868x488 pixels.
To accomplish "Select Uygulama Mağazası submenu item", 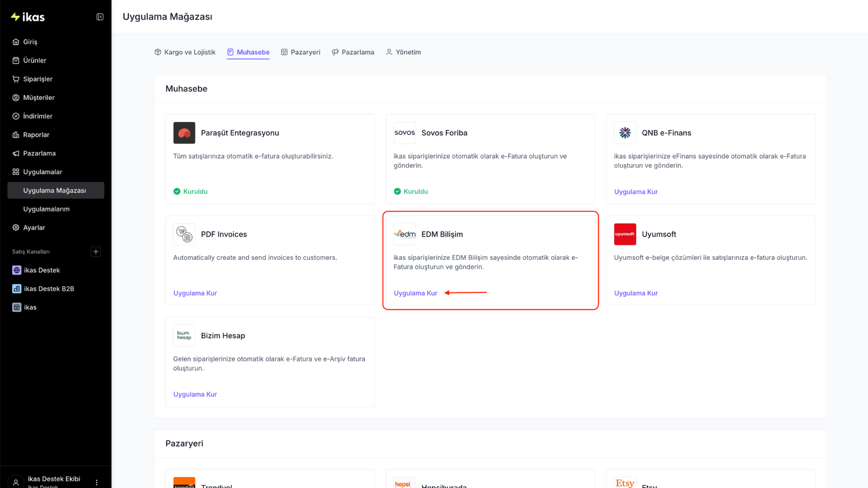I will (x=56, y=190).
